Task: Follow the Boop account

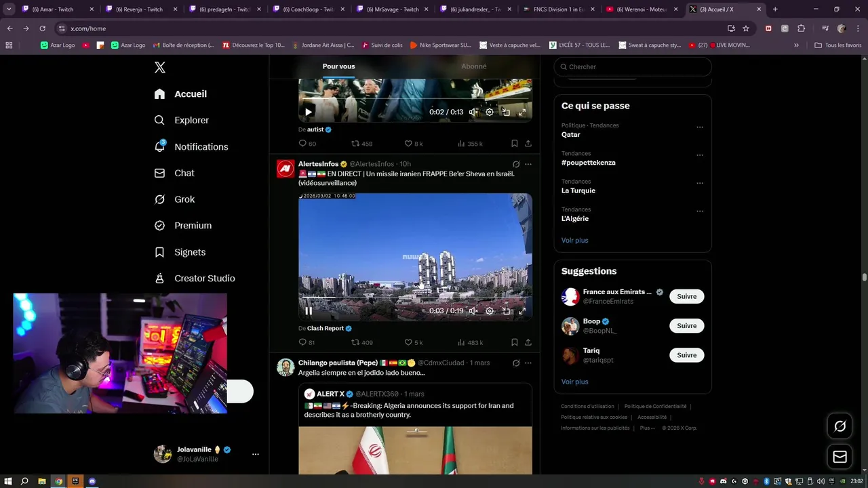Action: point(686,326)
